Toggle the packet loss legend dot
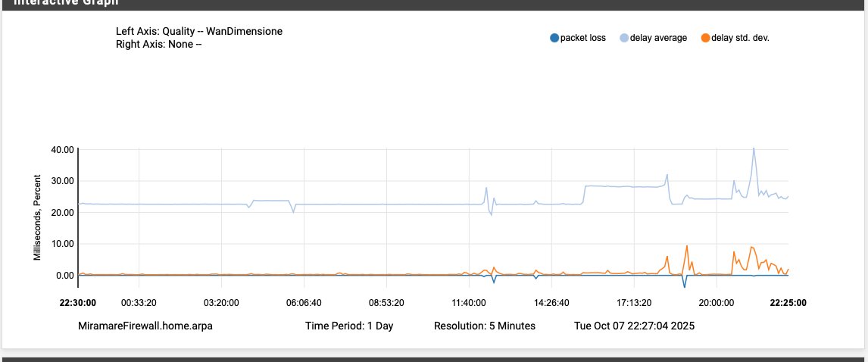 (554, 38)
